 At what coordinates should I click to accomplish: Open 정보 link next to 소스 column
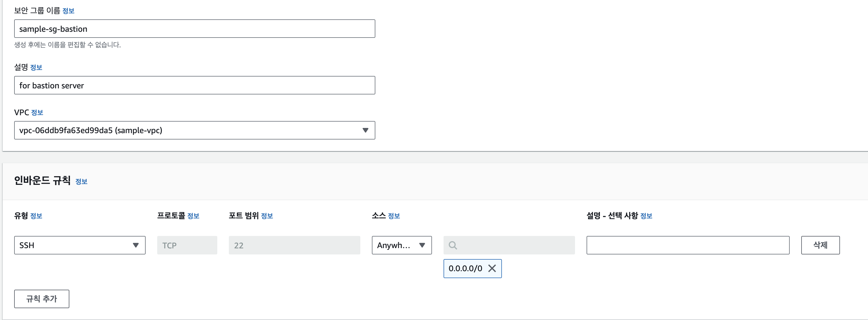[x=394, y=216]
